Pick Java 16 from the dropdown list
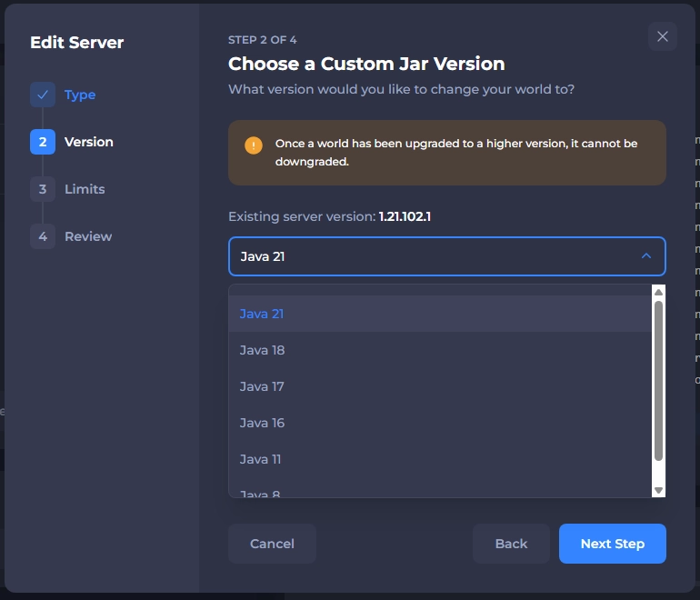Image resolution: width=700 pixels, height=600 pixels. pyautogui.click(x=262, y=423)
